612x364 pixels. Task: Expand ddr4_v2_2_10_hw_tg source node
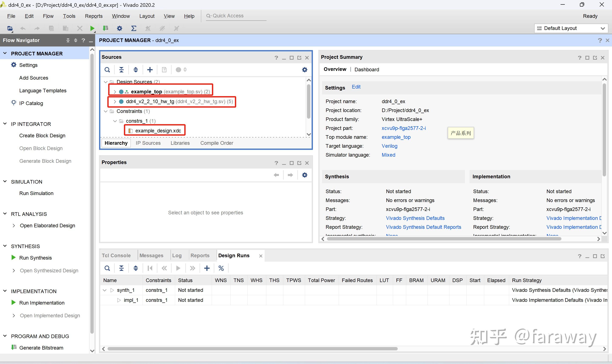coord(115,101)
